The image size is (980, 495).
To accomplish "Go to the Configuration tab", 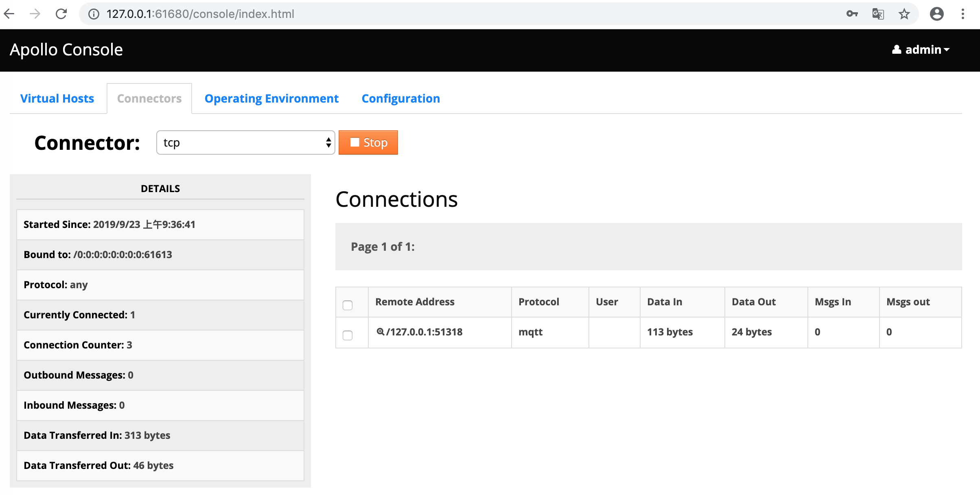I will tap(401, 99).
